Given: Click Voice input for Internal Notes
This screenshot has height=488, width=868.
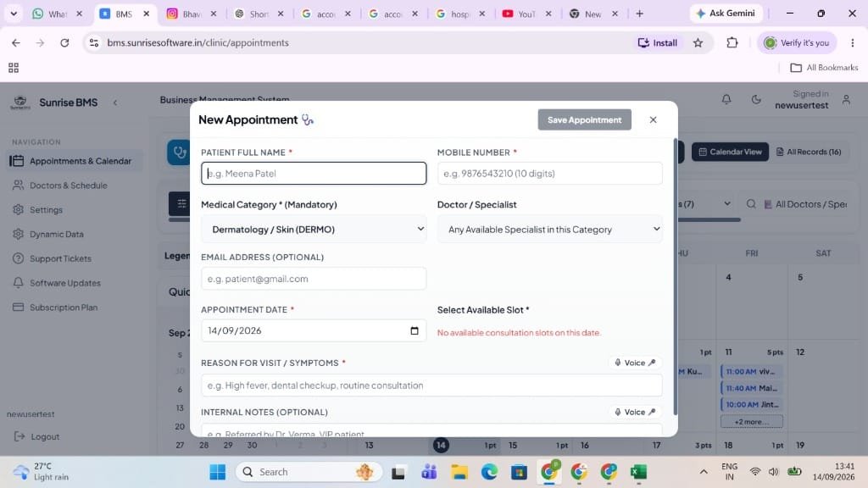Looking at the screenshot, I should 635,413.
